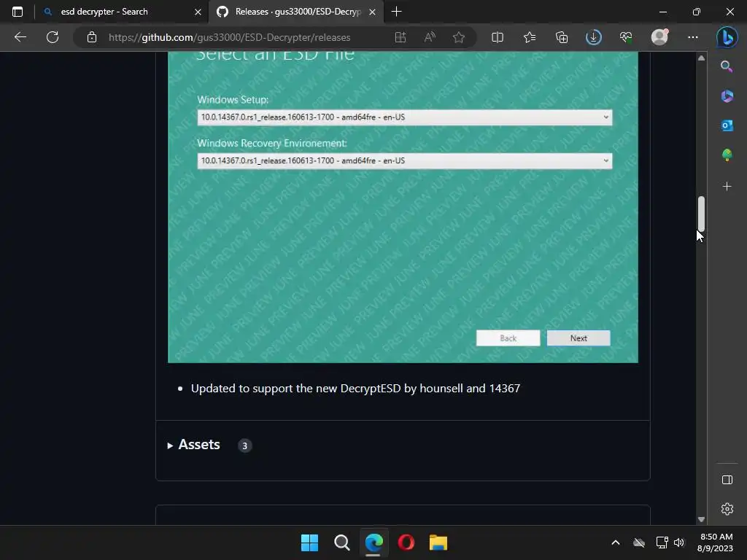
Task: Open volume control in tray
Action: (679, 542)
